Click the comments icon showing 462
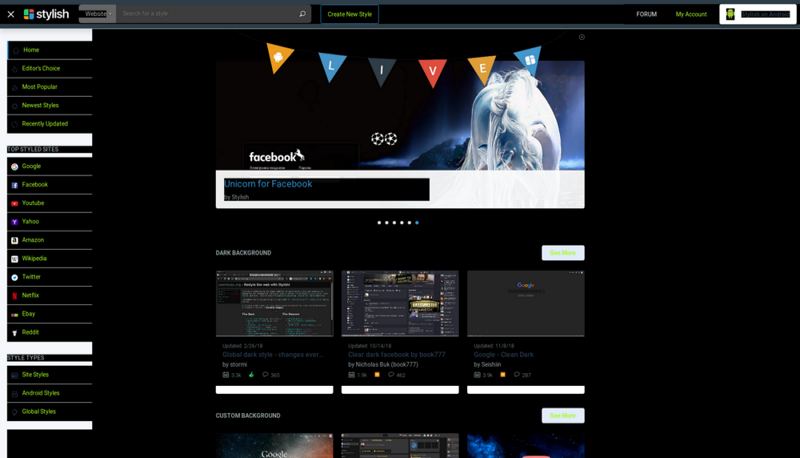The width and height of the screenshot is (800, 458). tap(391, 375)
